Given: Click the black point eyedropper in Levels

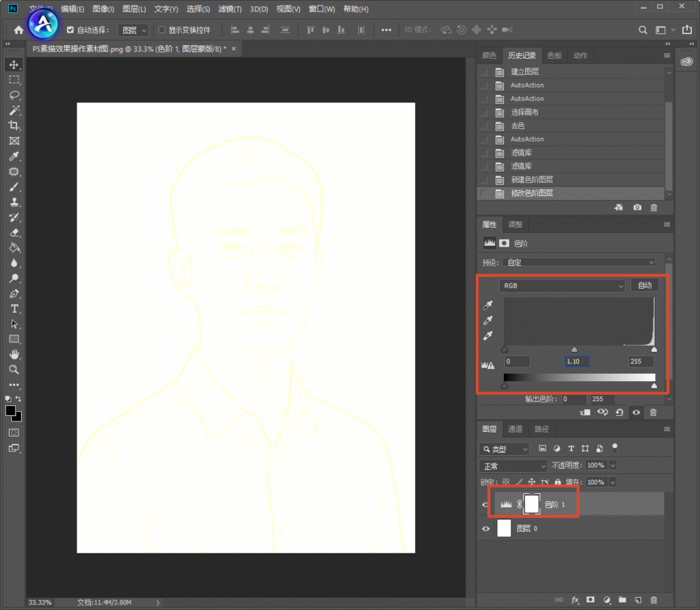Looking at the screenshot, I should point(488,305).
